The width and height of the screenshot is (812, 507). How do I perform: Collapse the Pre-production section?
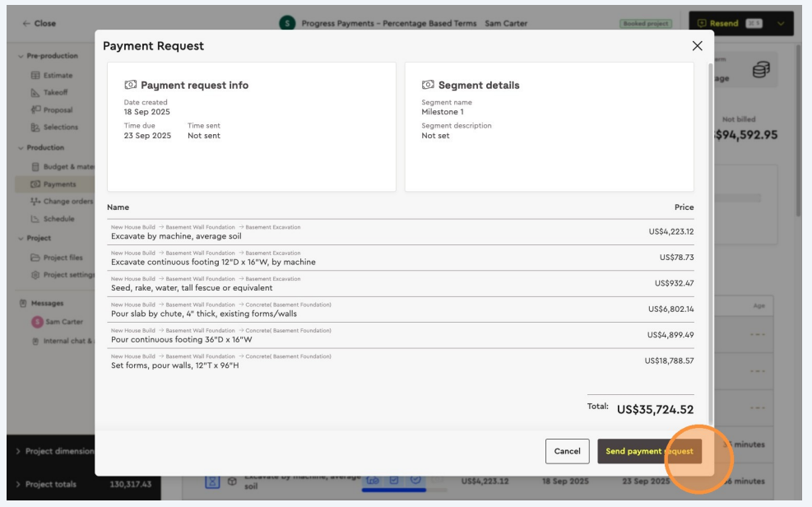(21, 56)
